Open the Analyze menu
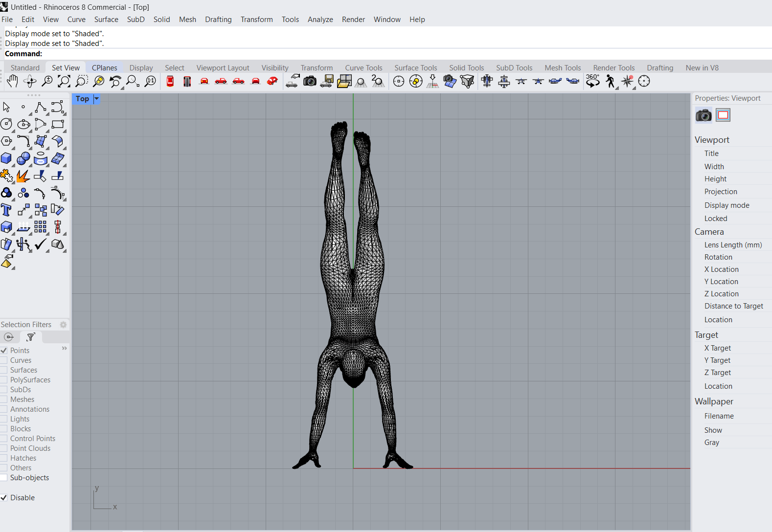Viewport: 772px width, 532px height. coord(320,20)
